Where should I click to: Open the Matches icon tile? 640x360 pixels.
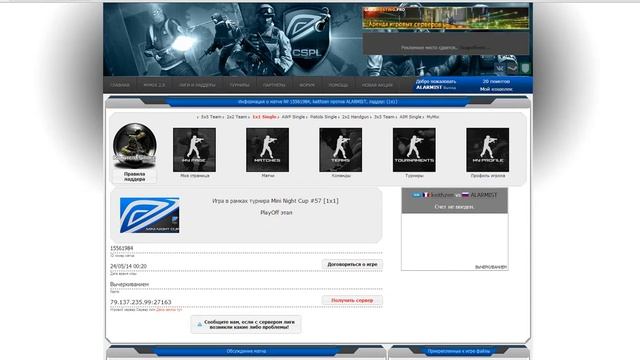point(267,150)
